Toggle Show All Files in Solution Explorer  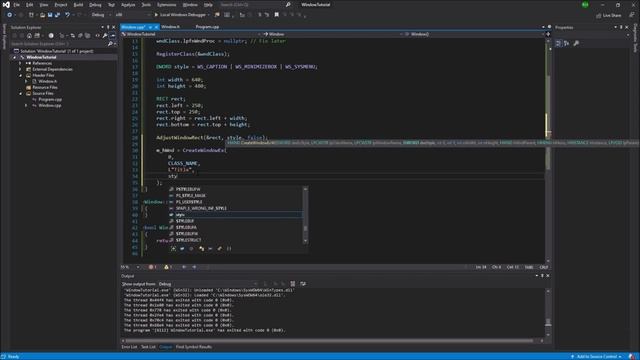[x=87, y=36]
